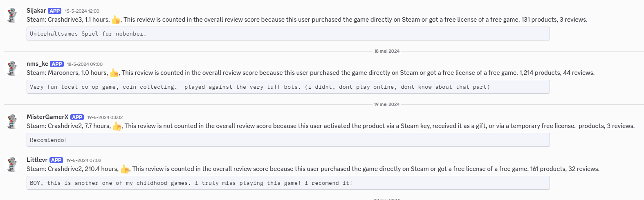Image resolution: width=644 pixels, height=200 pixels.
Task: Click '131 products, 3 reviews.' text
Action: (x=554, y=20)
